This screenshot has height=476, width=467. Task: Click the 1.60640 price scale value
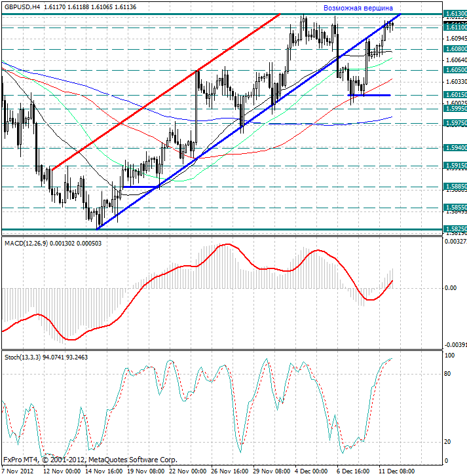coord(456,60)
